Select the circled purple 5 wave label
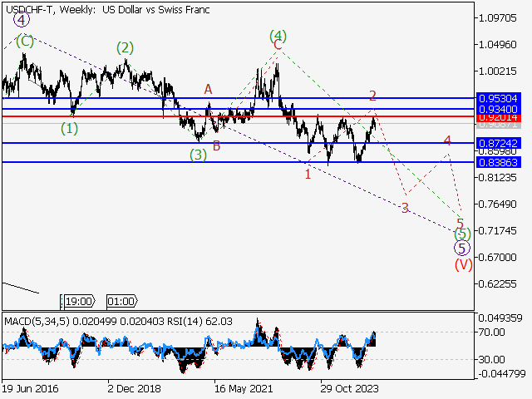The image size is (532, 399). pos(462,248)
